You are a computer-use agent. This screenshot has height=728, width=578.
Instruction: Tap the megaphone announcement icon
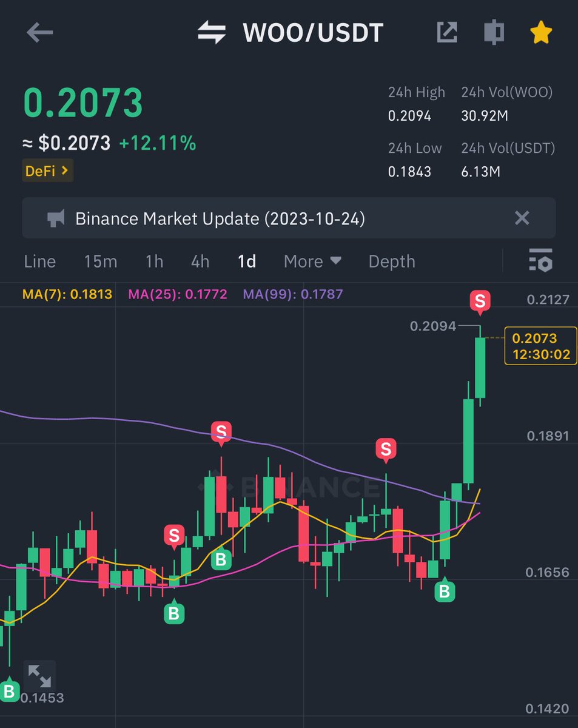56,218
